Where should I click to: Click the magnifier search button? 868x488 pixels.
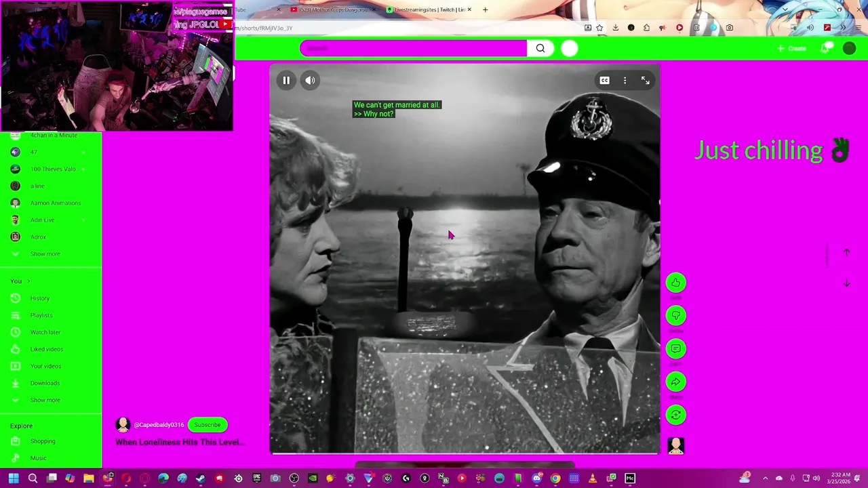point(540,48)
